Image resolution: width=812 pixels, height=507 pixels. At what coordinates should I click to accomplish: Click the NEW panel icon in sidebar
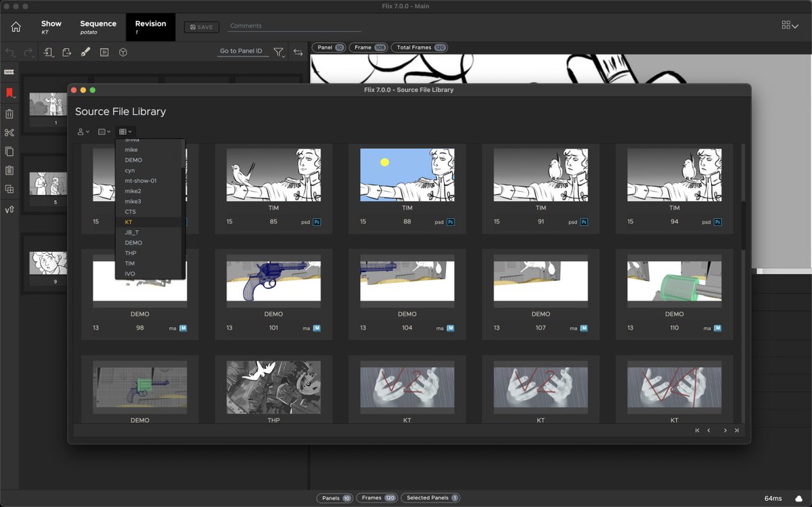pyautogui.click(x=9, y=72)
